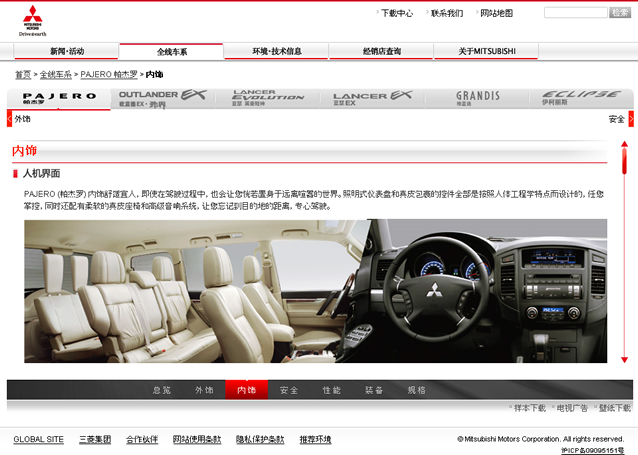
Task: Open GLOBAL SITE footer link
Action: click(39, 440)
